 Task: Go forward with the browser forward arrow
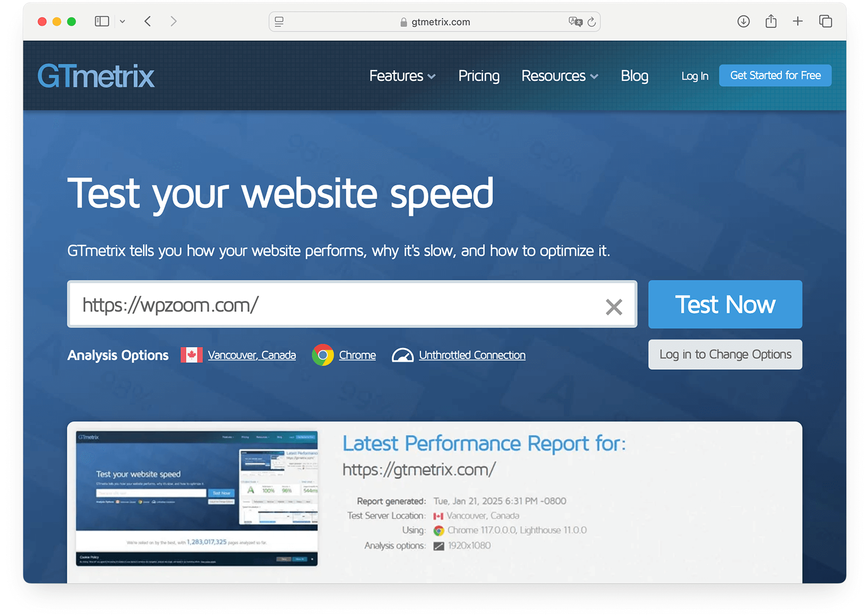coord(174,22)
